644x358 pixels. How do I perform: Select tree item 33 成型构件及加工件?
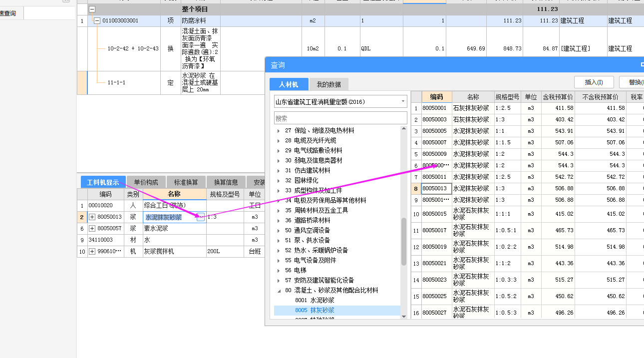pyautogui.click(x=314, y=191)
